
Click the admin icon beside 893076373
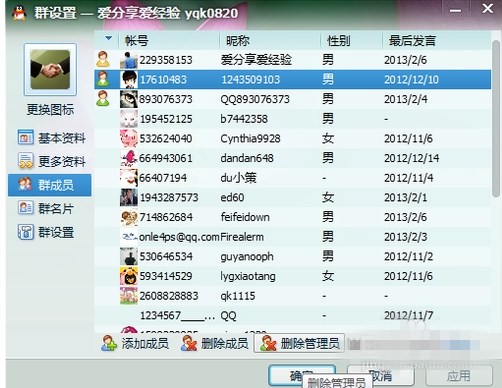click(103, 99)
